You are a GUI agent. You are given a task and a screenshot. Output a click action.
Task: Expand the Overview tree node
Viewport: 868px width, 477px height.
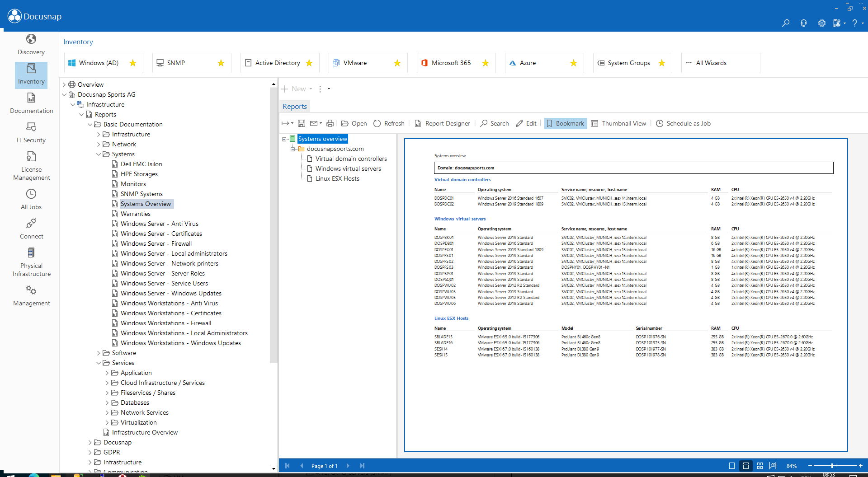click(64, 84)
